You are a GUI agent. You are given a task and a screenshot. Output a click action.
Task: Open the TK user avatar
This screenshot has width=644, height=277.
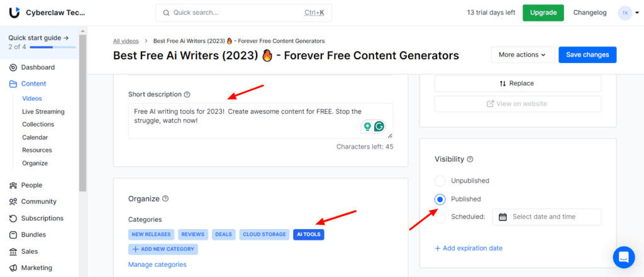pos(625,13)
